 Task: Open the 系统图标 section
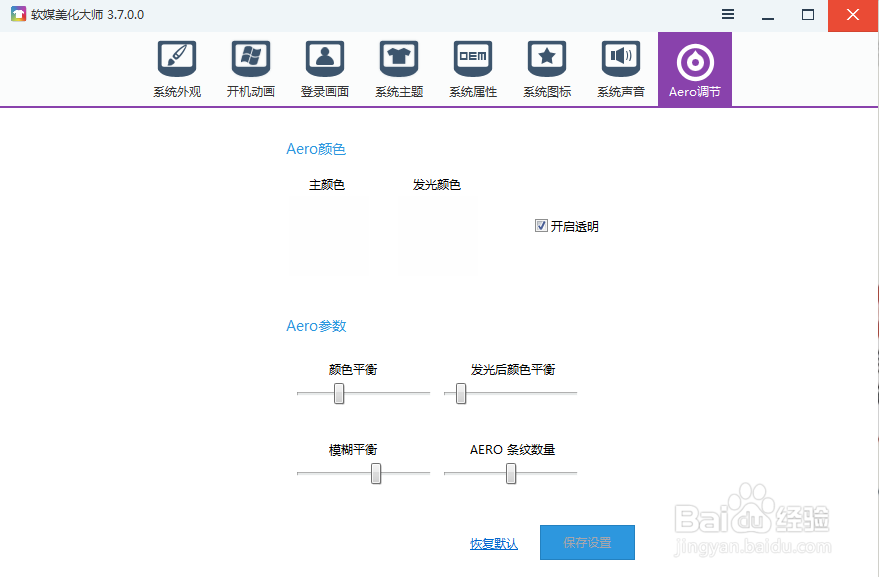click(x=546, y=67)
